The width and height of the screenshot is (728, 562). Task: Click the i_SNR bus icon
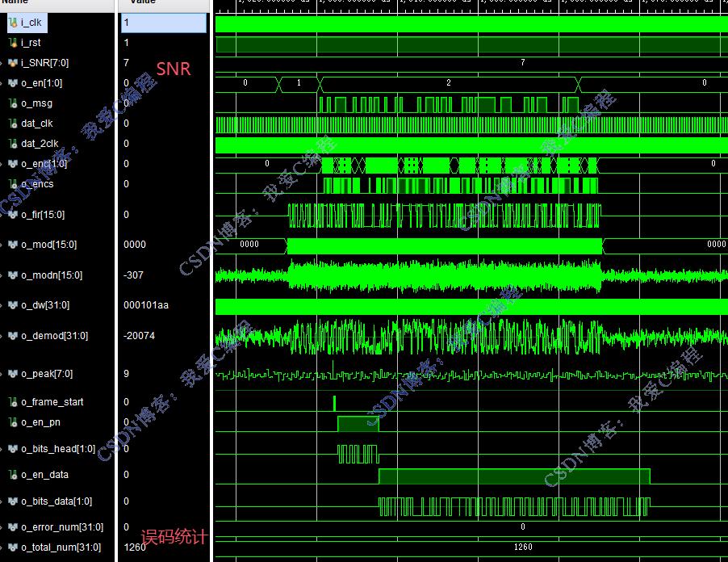pyautogui.click(x=14, y=63)
